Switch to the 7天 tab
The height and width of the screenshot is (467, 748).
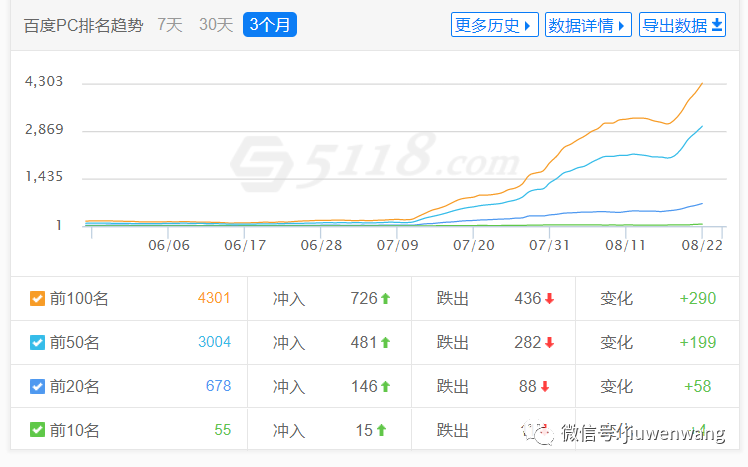point(170,25)
